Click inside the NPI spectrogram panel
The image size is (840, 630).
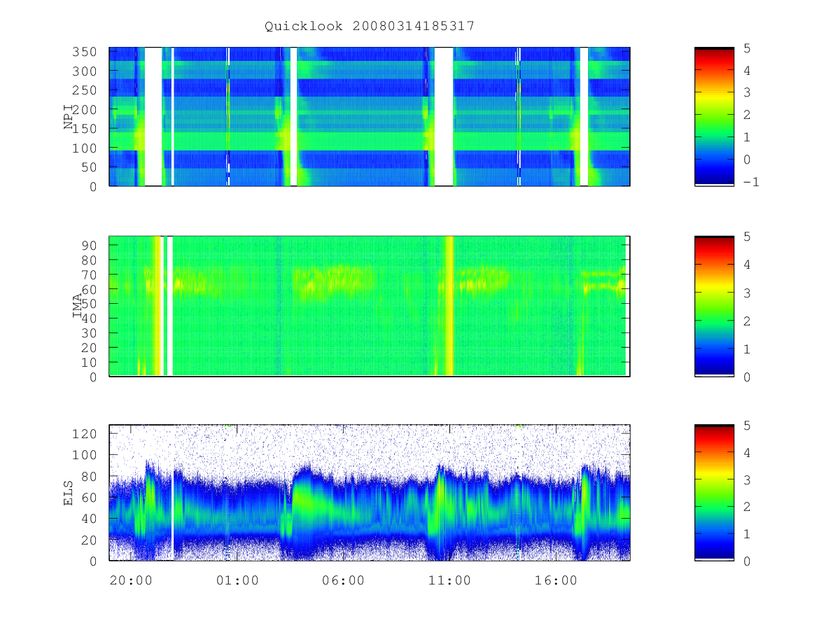click(370, 116)
